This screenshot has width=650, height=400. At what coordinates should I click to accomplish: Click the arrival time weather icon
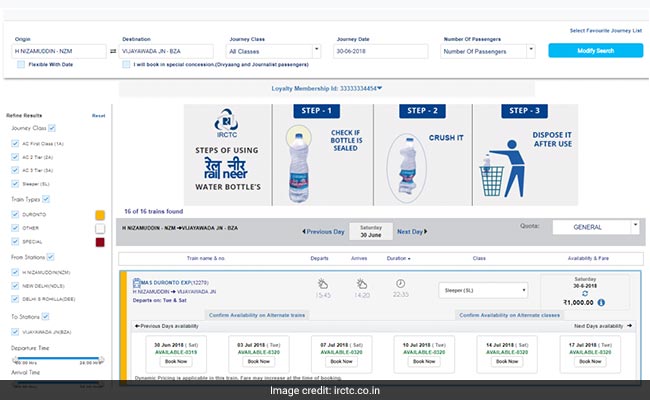tap(361, 284)
